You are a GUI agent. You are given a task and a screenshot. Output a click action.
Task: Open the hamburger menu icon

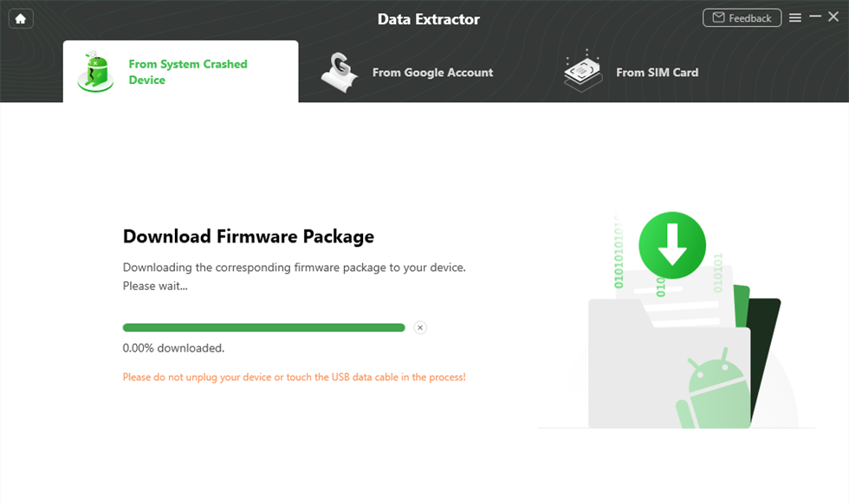[x=795, y=18]
